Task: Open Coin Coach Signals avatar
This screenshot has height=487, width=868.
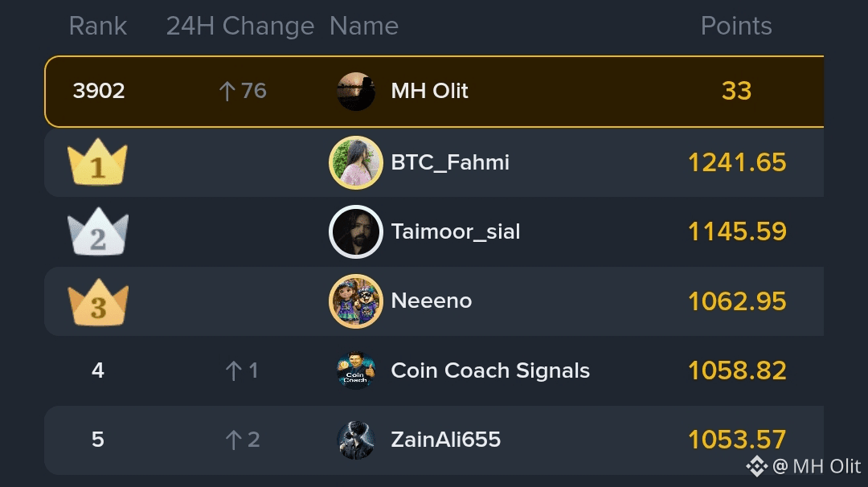Action: pos(356,370)
